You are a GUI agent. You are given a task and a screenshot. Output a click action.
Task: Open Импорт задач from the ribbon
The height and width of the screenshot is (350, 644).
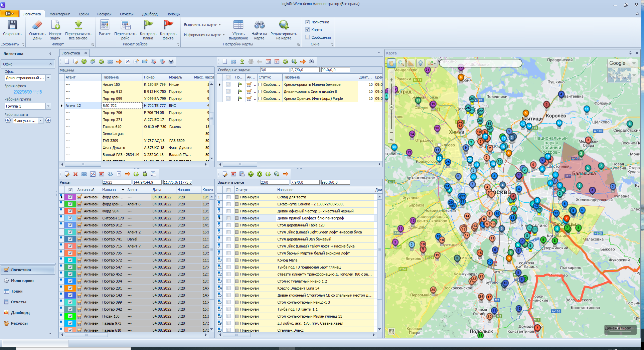[x=55, y=25]
